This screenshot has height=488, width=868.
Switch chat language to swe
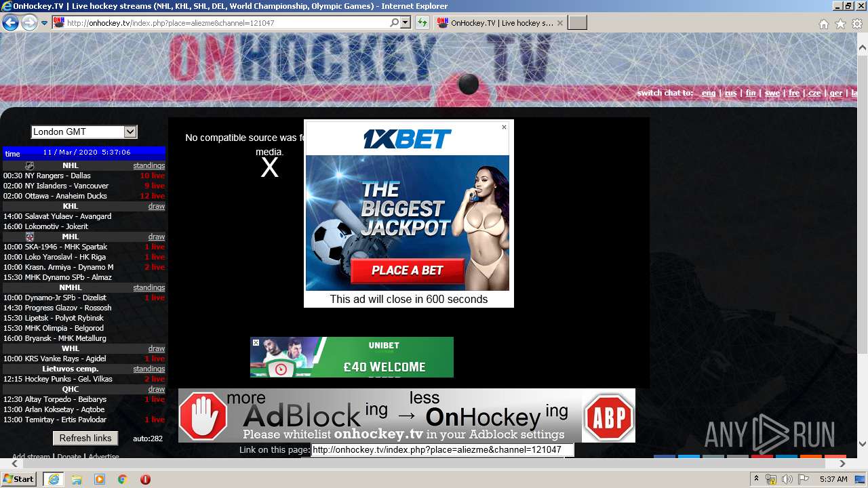(x=772, y=93)
